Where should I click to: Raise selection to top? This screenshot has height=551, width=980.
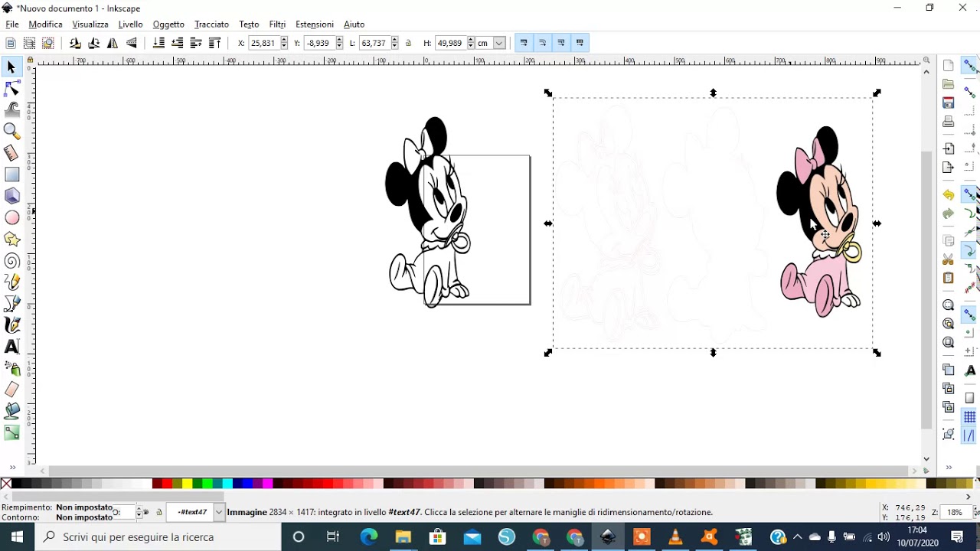214,43
